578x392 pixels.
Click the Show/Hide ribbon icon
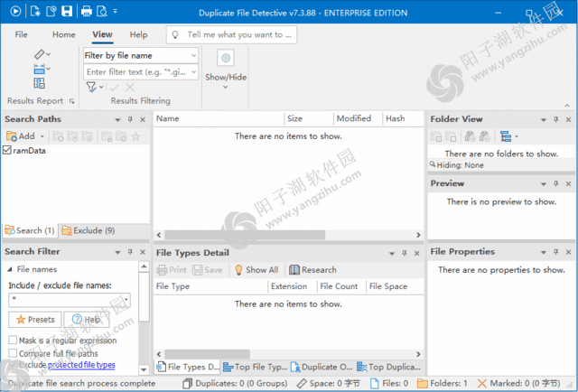coord(226,58)
